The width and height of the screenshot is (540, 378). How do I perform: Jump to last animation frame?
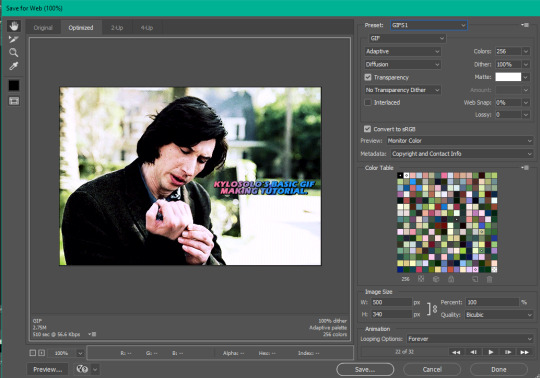[x=525, y=352]
